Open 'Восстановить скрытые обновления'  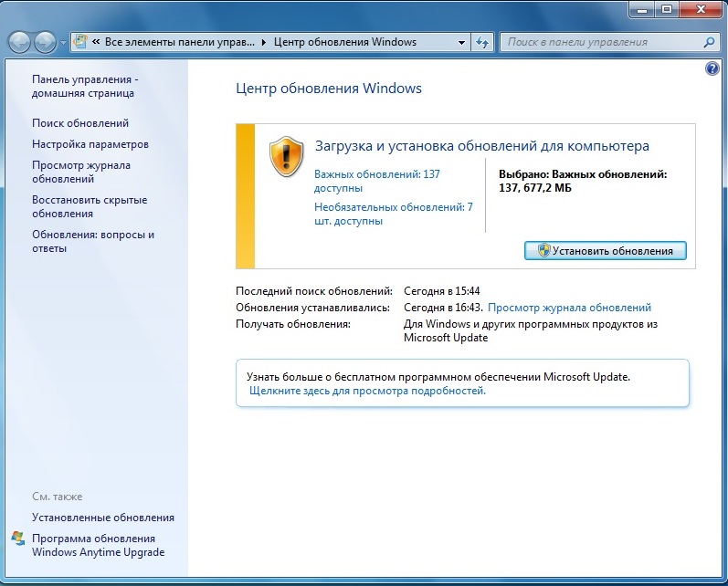pos(90,207)
